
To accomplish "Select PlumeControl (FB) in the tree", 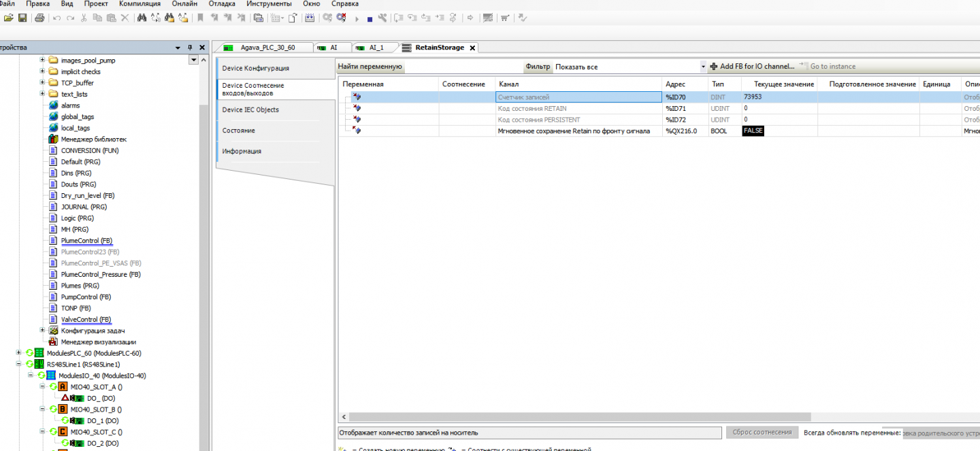I will [86, 241].
